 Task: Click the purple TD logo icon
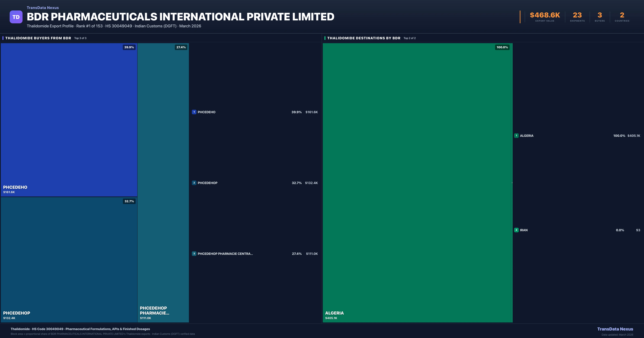click(16, 17)
